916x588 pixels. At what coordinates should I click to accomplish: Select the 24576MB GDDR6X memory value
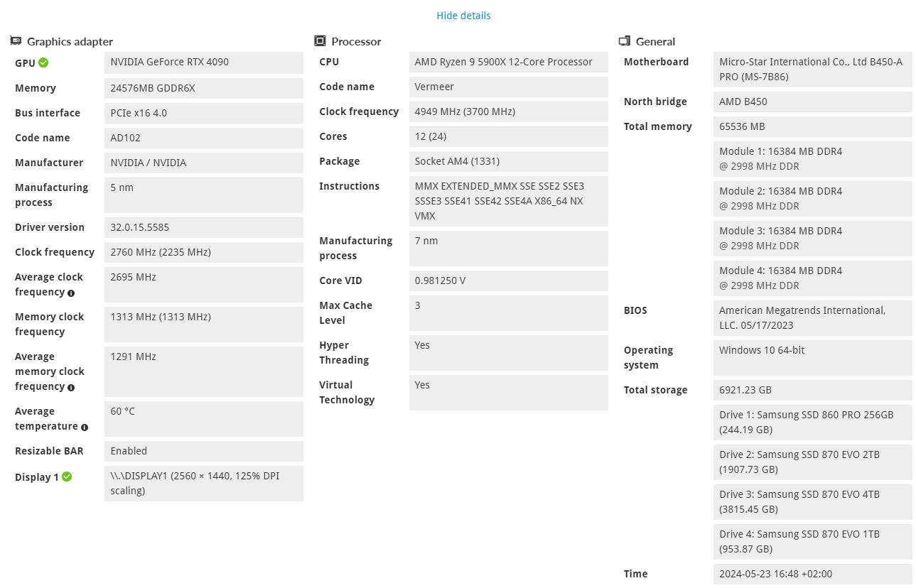click(204, 88)
